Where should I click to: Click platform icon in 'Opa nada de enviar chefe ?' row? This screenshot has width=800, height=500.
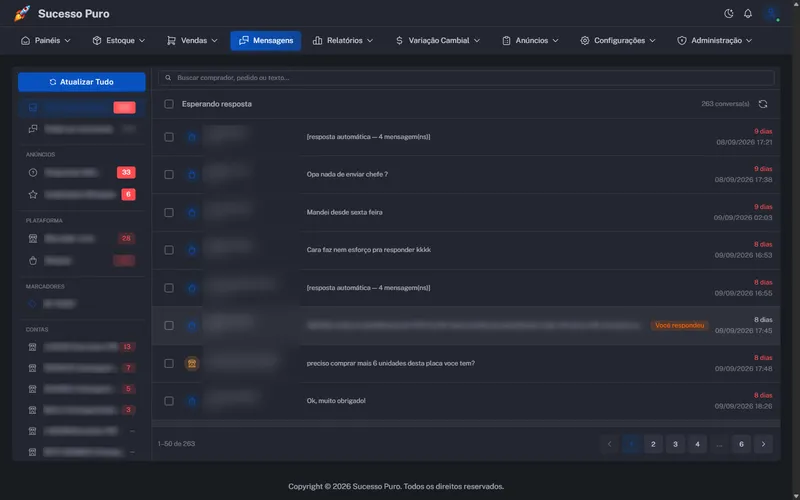[192, 174]
